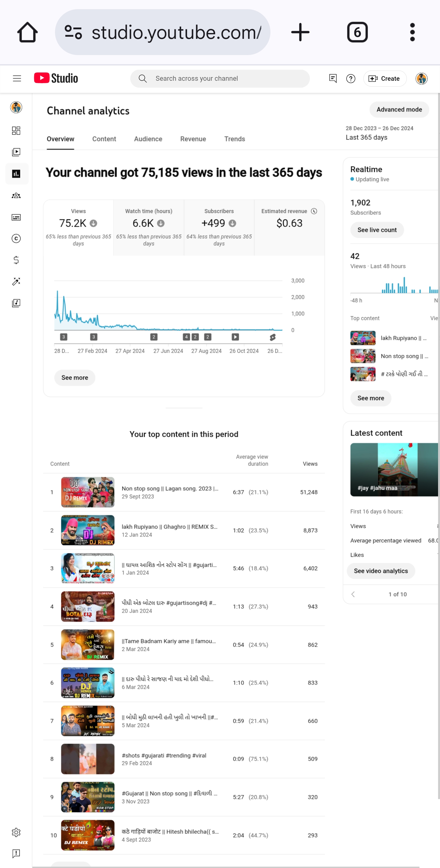
Task: Focus the Search across your channel field
Action: (220, 79)
